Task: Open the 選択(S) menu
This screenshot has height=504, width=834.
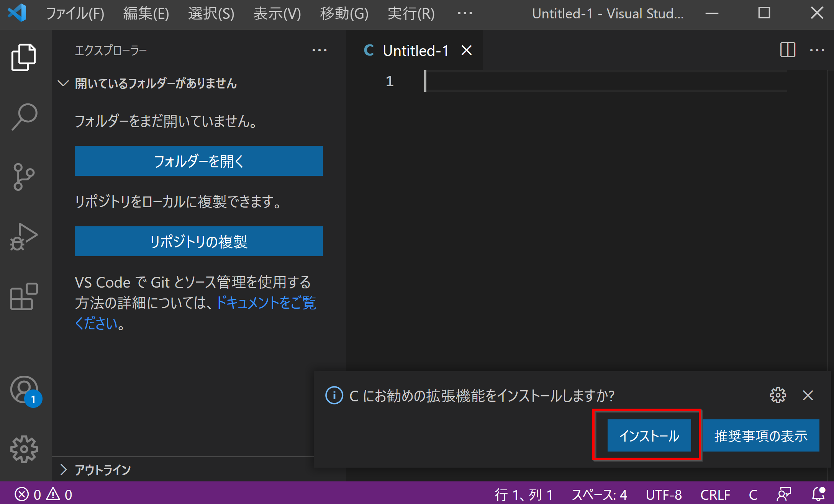Action: (211, 13)
